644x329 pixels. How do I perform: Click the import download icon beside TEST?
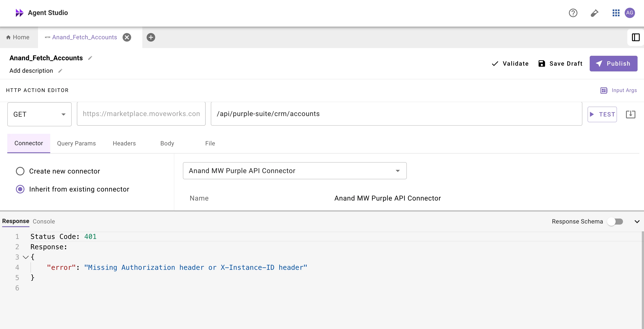[x=630, y=114]
